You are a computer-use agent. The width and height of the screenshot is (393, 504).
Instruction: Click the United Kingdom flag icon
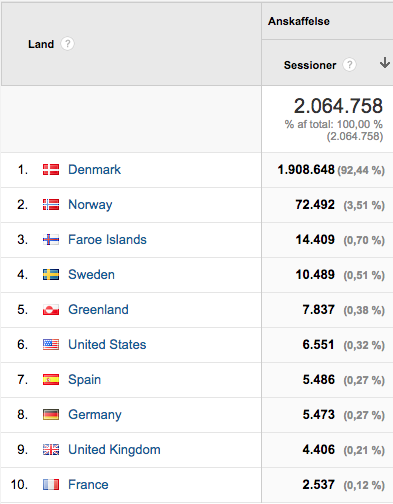51,450
